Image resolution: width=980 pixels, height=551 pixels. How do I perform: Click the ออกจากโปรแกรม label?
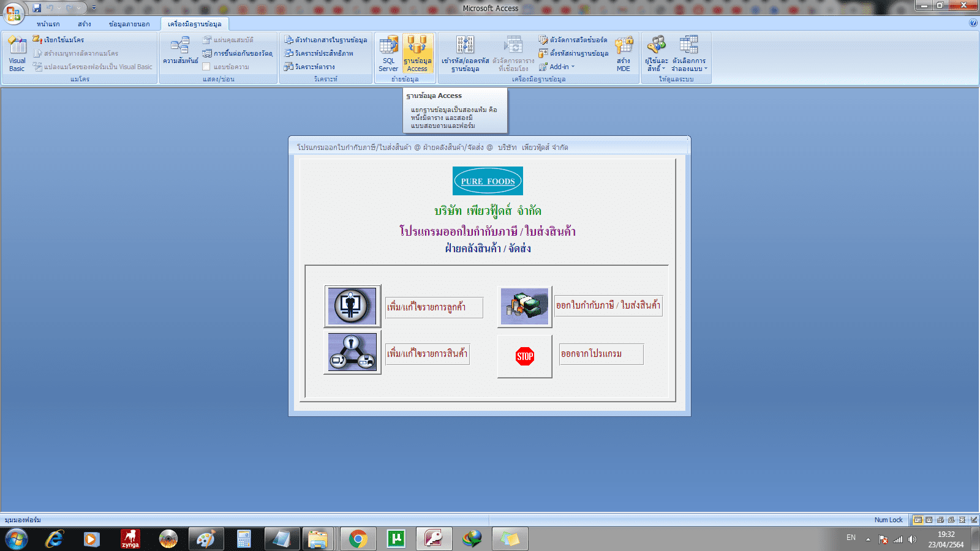click(601, 354)
